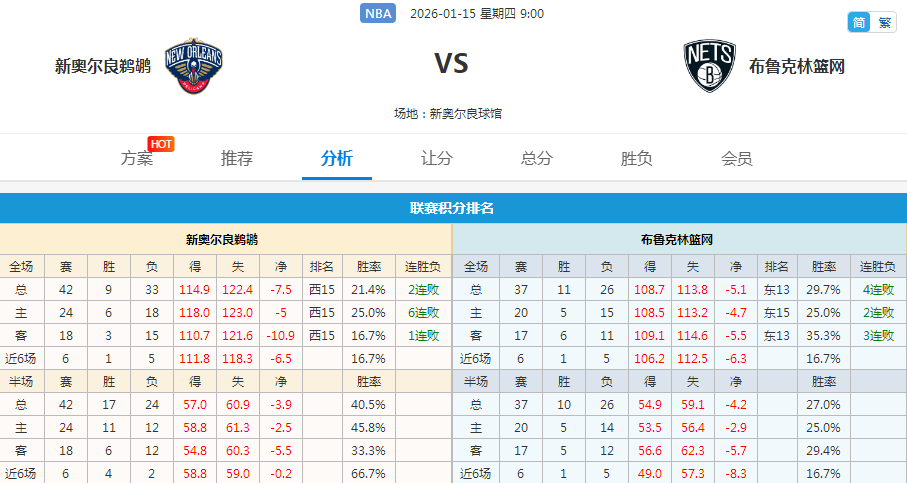
Task: Click Nets total points scored 108.7
Action: click(x=650, y=289)
